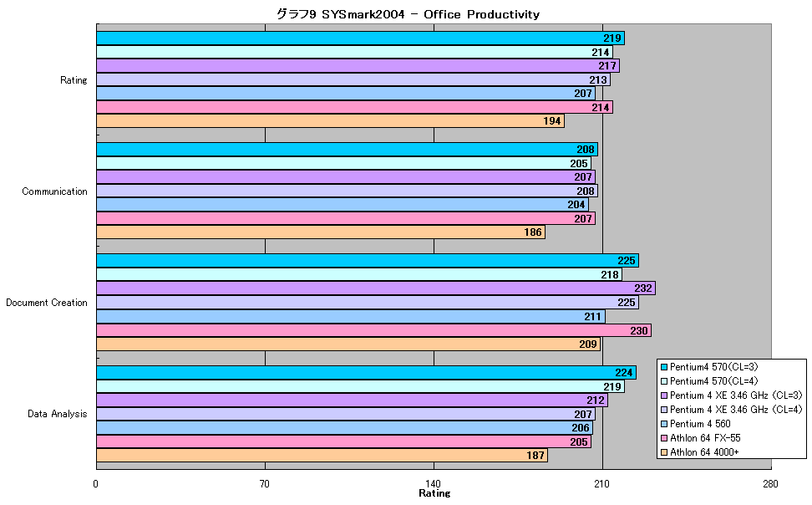The image size is (812, 505).
Task: Click the purple Pentium 4 XE (CL=3) legend swatch
Action: click(x=664, y=395)
